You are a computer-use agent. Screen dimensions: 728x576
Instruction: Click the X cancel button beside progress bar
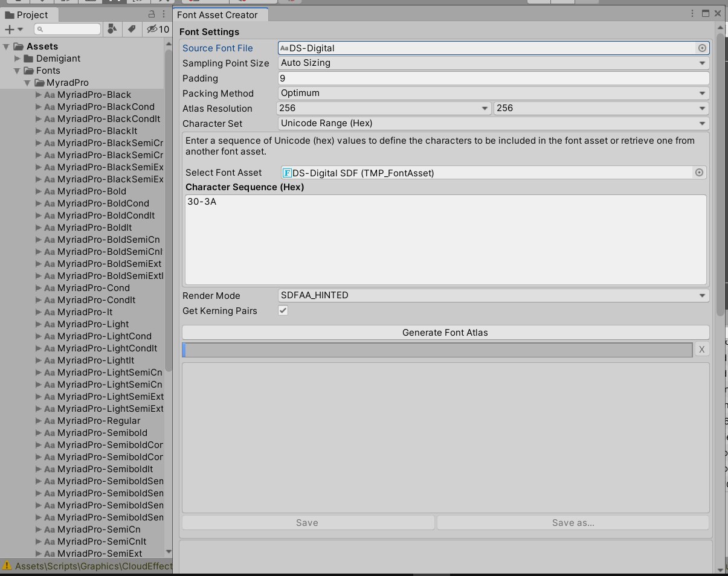coord(701,350)
